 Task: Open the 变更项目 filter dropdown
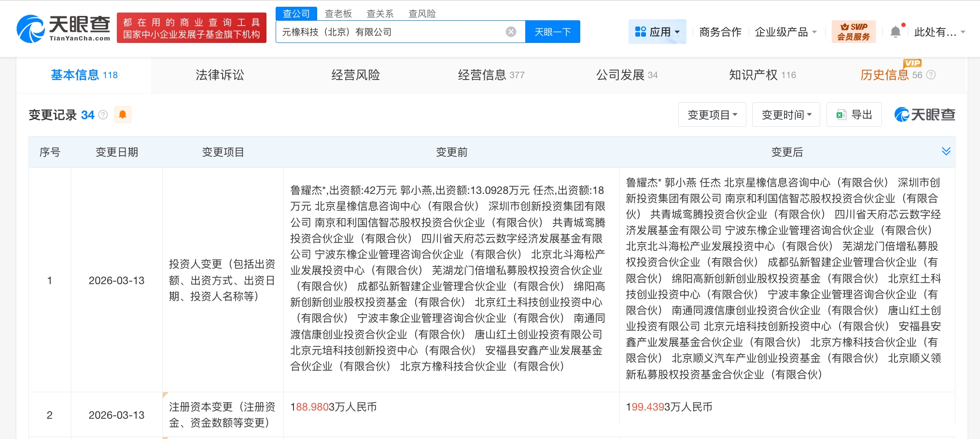(x=712, y=115)
